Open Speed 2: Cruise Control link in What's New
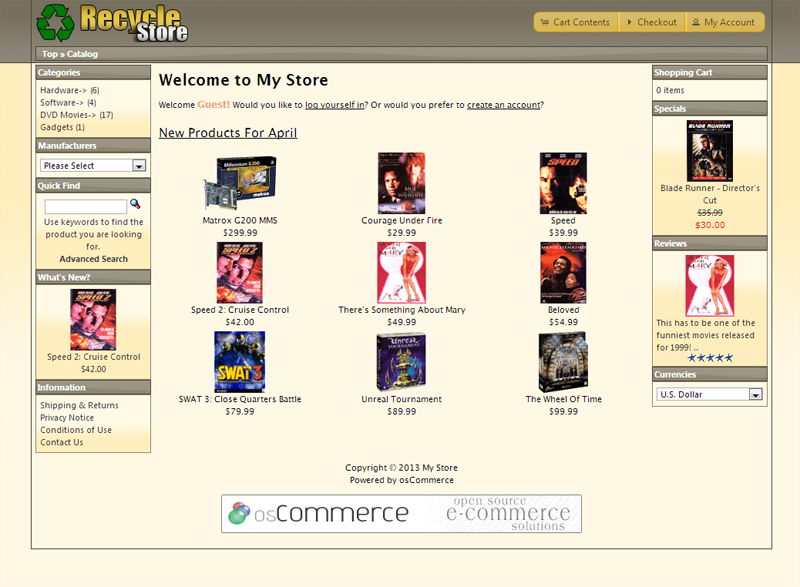Image resolution: width=800 pixels, height=587 pixels. [x=93, y=357]
